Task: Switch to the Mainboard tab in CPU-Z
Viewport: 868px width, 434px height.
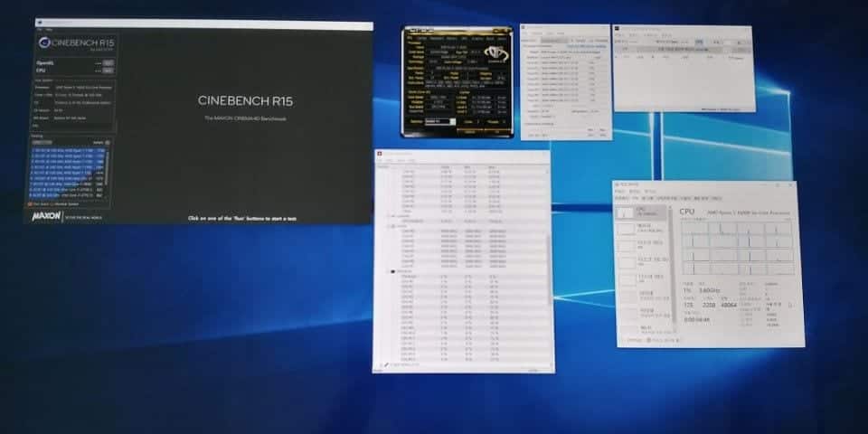Action: click(x=436, y=38)
